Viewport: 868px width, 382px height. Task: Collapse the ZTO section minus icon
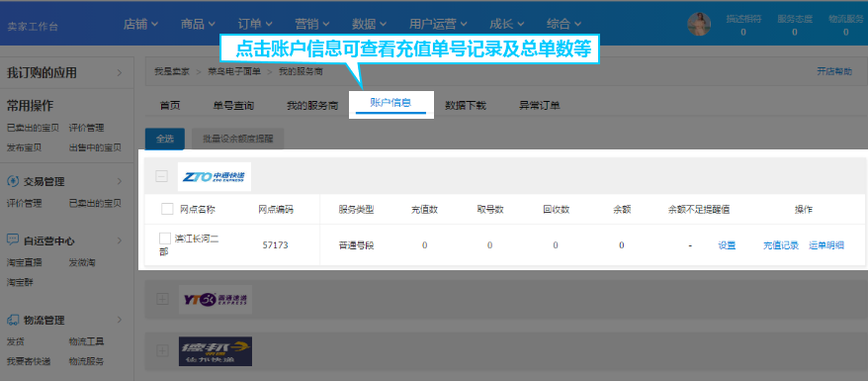pos(162,177)
